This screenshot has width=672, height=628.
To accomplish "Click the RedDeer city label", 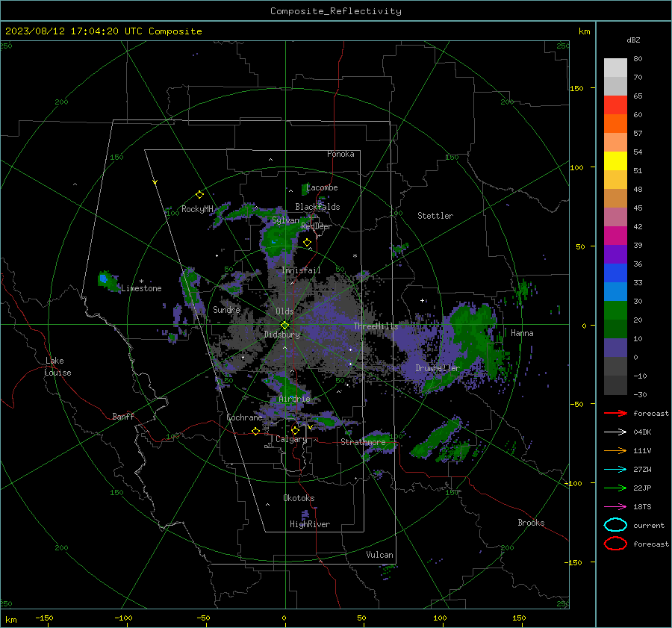I will point(317,226).
